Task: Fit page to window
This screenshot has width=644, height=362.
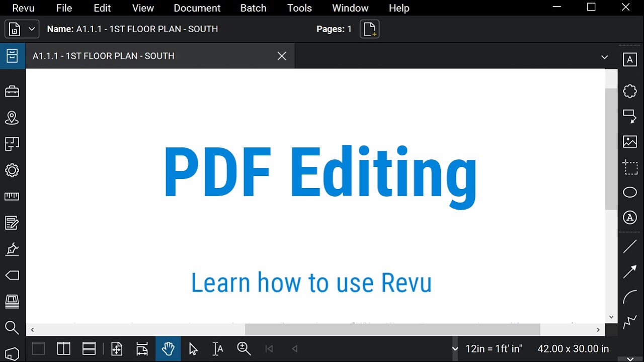Action: click(x=117, y=348)
